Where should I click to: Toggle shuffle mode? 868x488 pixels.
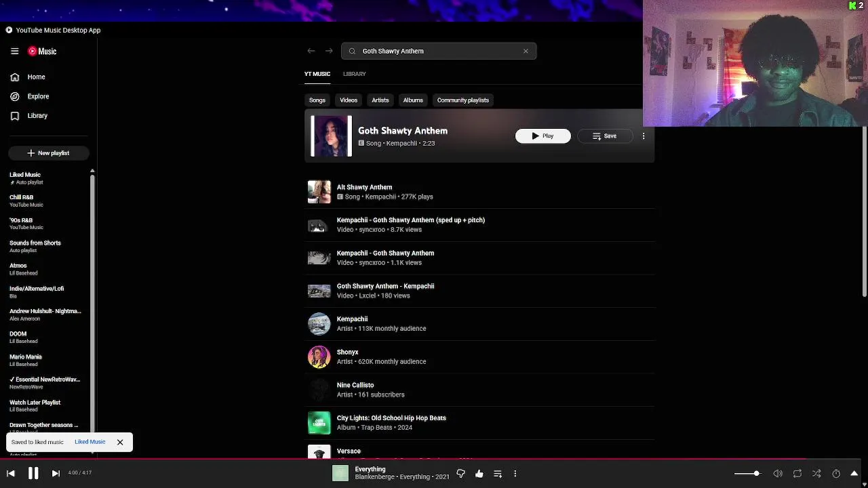click(x=816, y=474)
